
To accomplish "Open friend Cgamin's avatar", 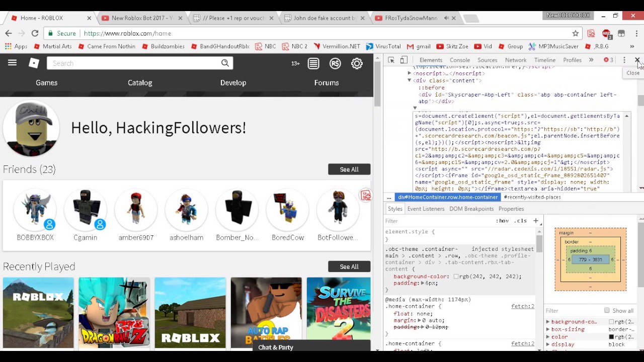I will (86, 209).
